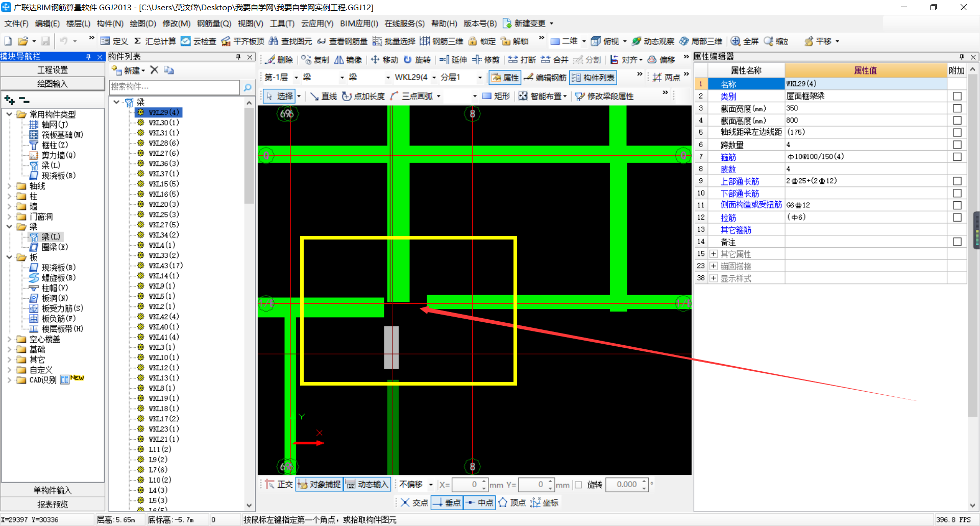
Task: Select the 直线 line drawing tool
Action: point(323,96)
